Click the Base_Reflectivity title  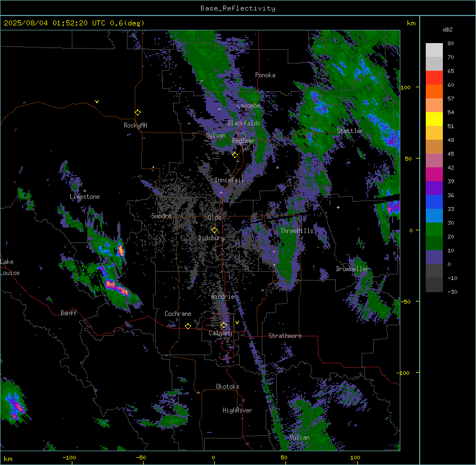click(x=238, y=8)
